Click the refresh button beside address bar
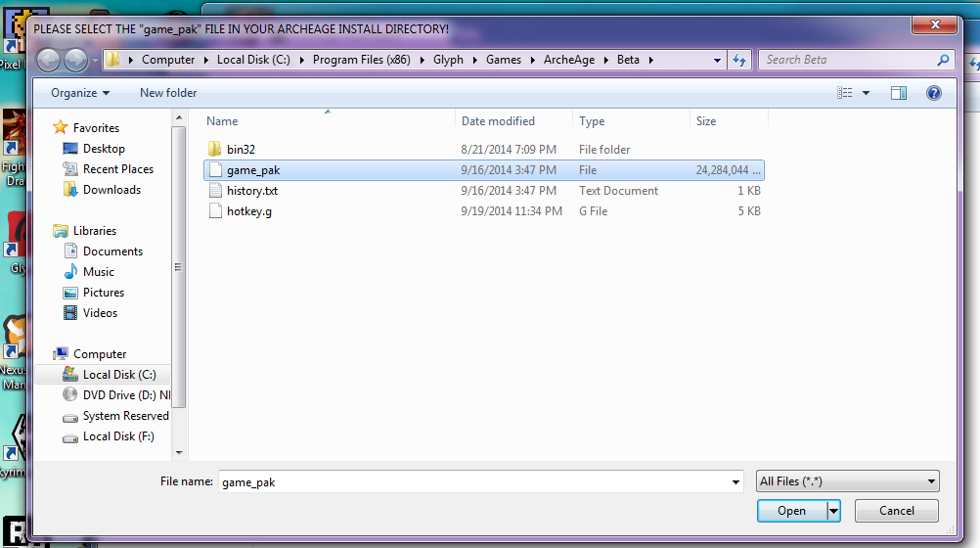 (739, 60)
